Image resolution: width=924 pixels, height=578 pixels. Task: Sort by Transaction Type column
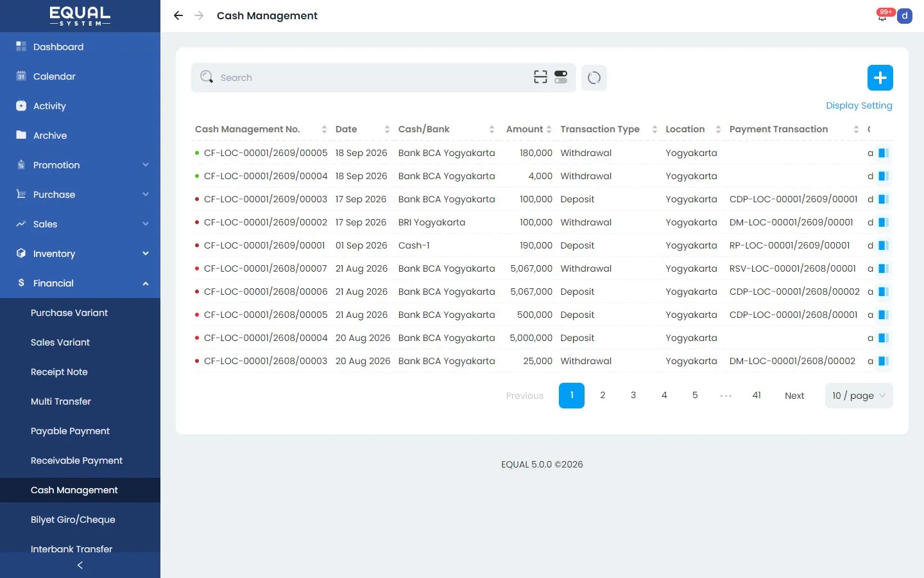(x=654, y=129)
